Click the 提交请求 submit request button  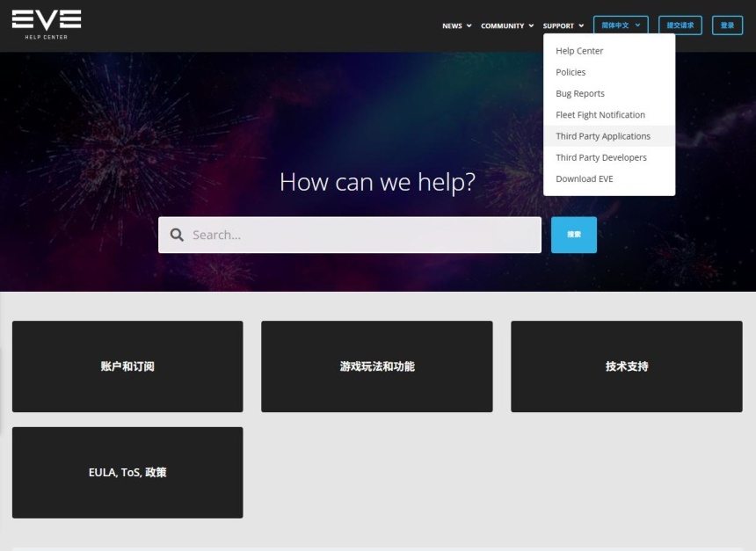pos(680,25)
